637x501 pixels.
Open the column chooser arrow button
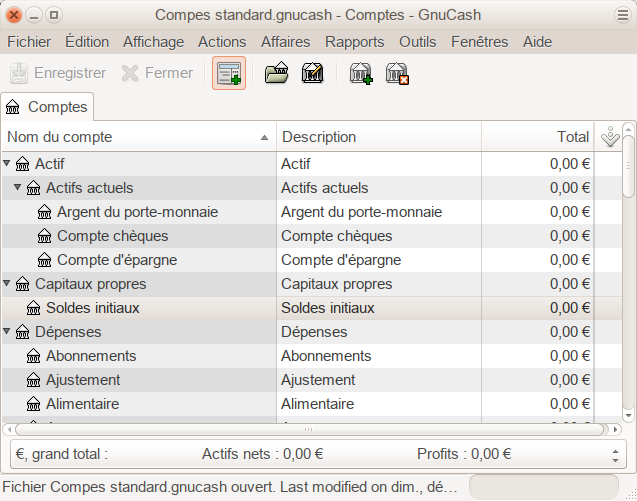(609, 137)
